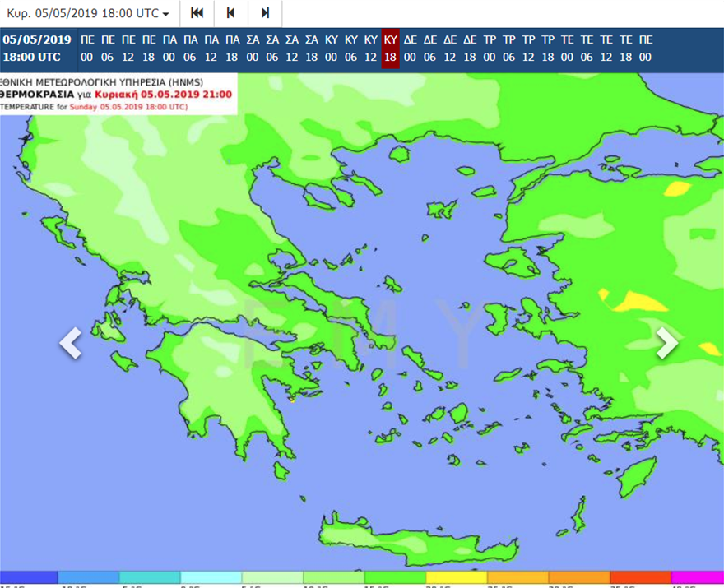Select the ΠΑ 12 time step
The width and height of the screenshot is (724, 588).
coord(211,49)
